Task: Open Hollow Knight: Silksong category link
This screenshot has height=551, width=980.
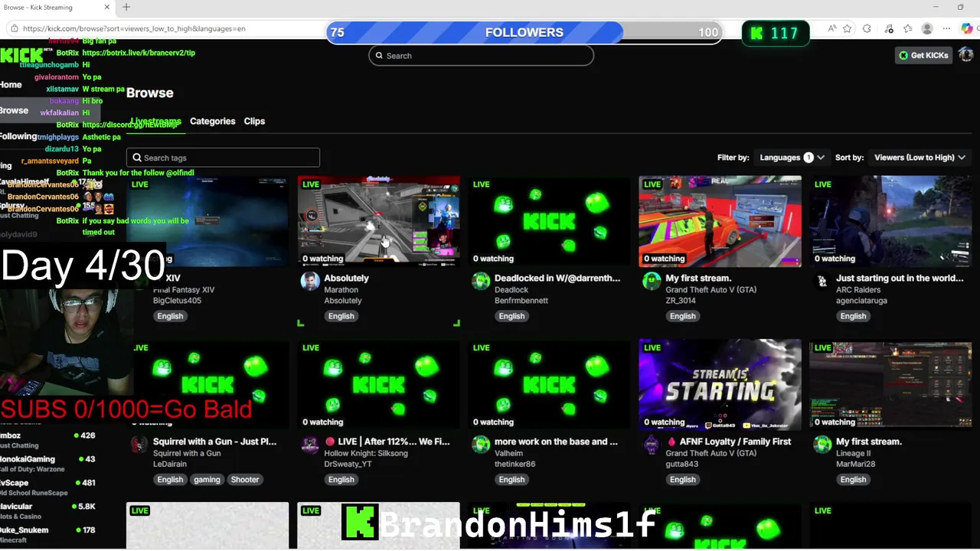Action: pyautogui.click(x=366, y=453)
